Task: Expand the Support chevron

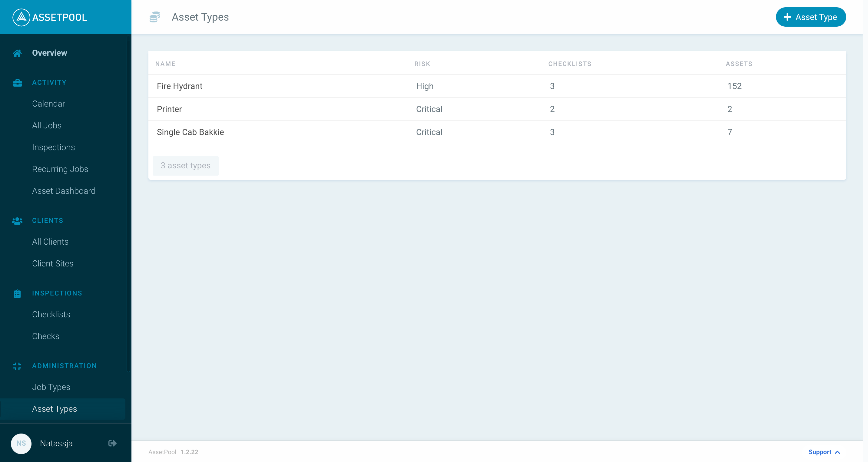Action: (x=838, y=452)
